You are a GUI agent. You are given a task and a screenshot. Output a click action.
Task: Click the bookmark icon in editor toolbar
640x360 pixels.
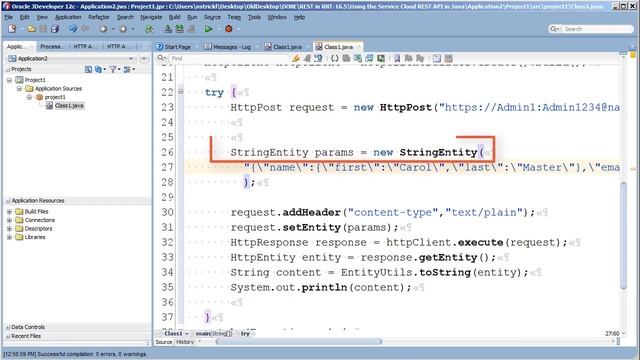tap(397, 58)
